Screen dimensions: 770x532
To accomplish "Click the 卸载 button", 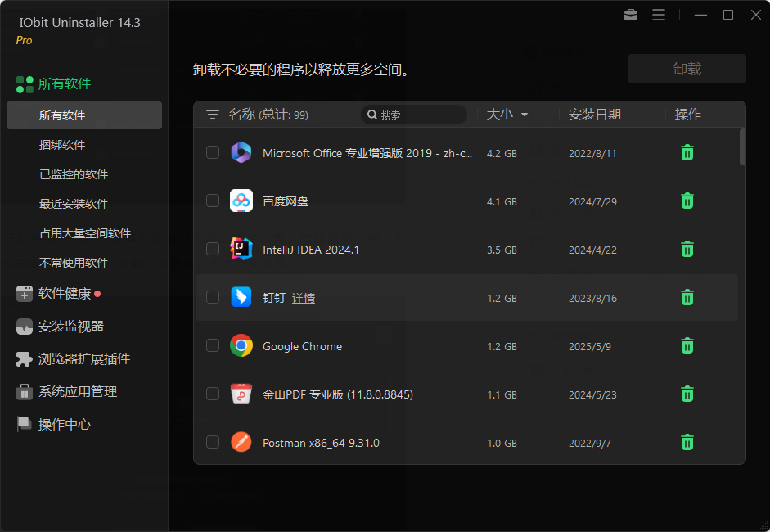I will point(687,69).
